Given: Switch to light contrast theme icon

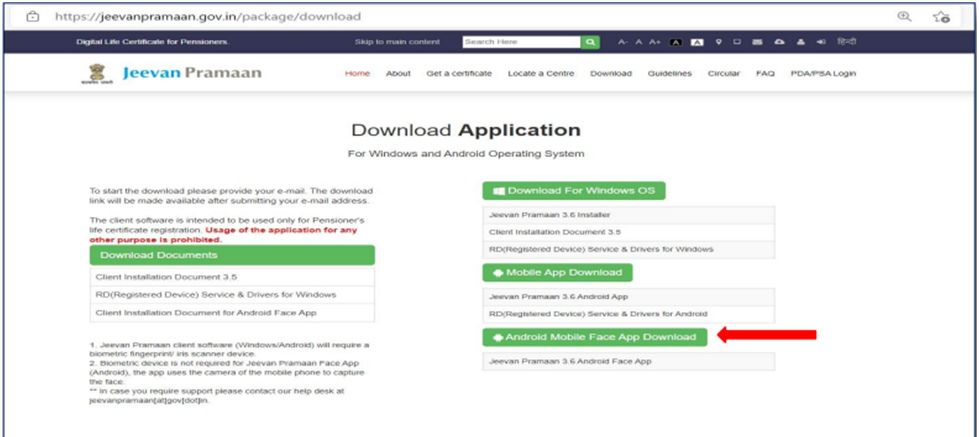Looking at the screenshot, I should click(x=697, y=42).
